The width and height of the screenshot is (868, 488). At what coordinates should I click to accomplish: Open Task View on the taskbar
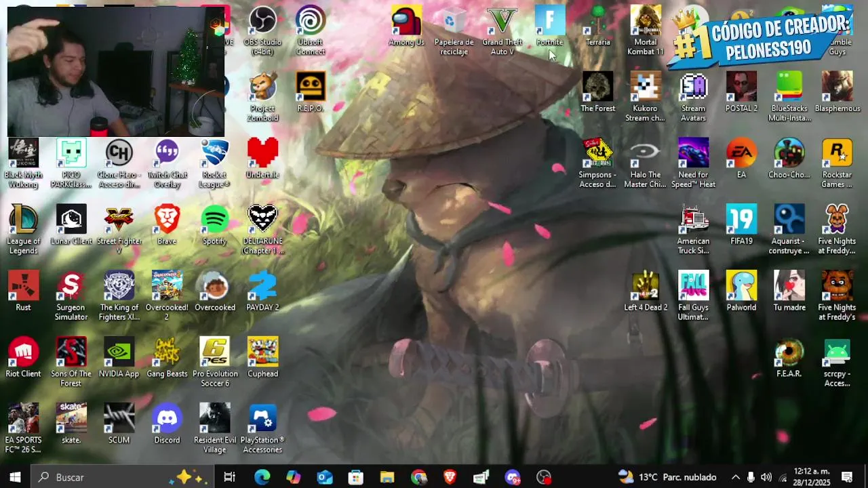click(229, 477)
